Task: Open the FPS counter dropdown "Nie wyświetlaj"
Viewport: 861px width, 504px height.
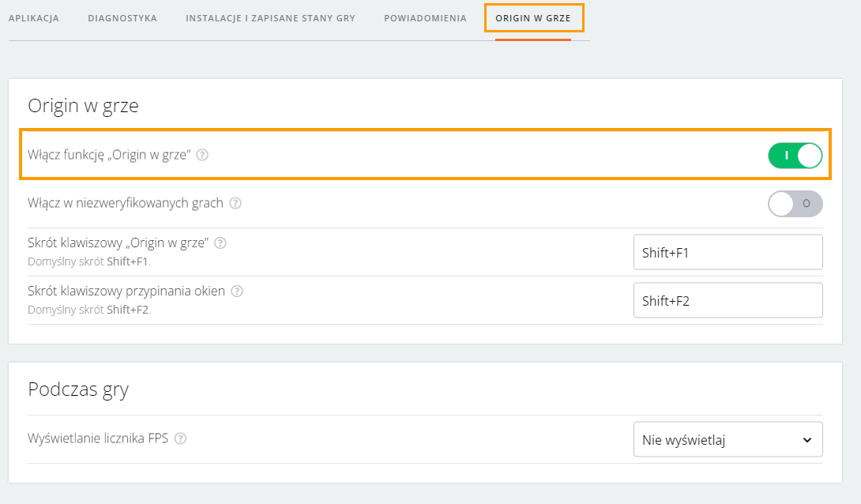Action: (728, 439)
